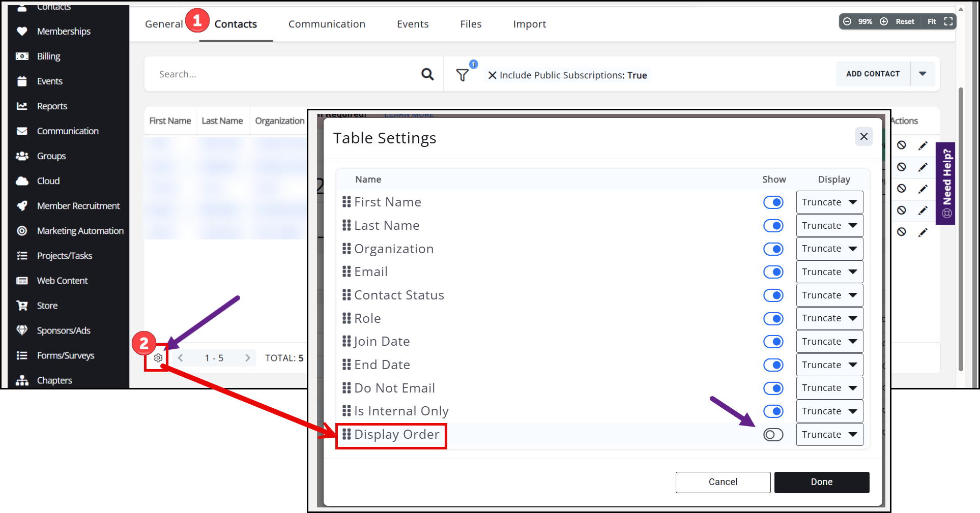Remove the Include Public Subscriptions filter
Viewport: 980px width, 513px height.
(492, 75)
